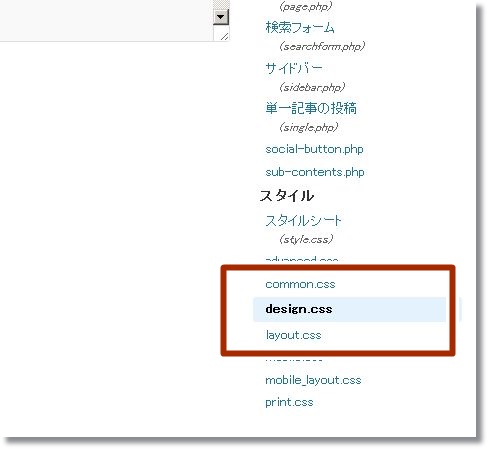This screenshot has width=488, height=449.
Task: Open the 検索フォーム template link
Action: [x=300, y=27]
